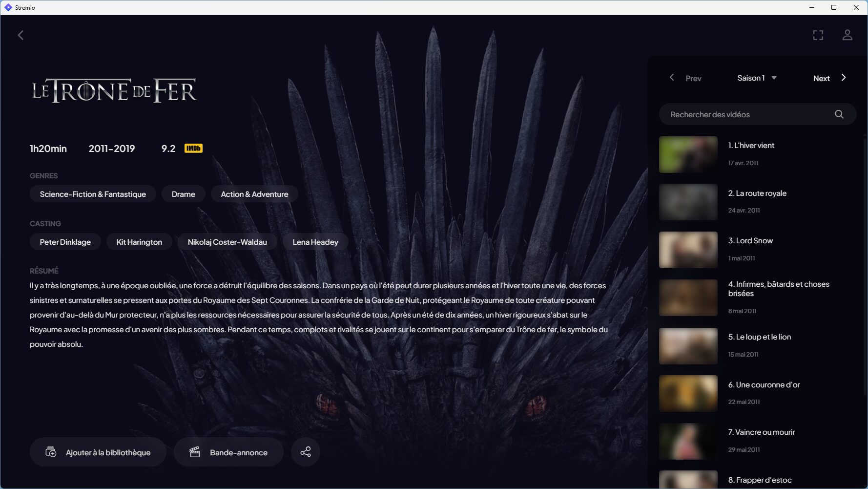Go back using the top-left arrow
This screenshot has width=868, height=489.
click(x=21, y=35)
